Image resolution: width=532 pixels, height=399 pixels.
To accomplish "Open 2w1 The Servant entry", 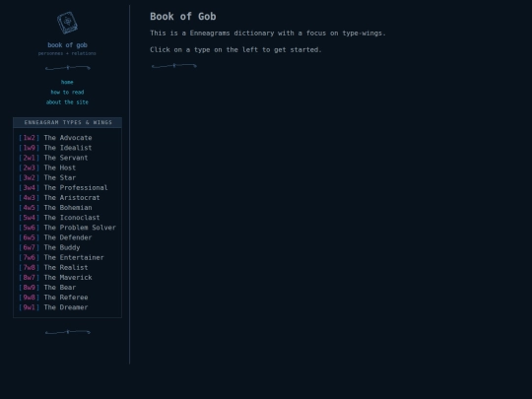I will click(53, 158).
